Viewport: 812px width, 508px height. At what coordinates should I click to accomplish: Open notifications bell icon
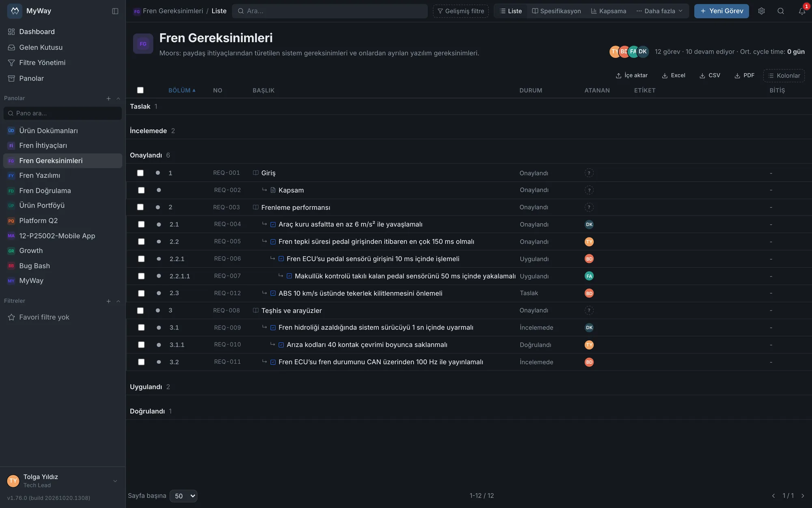[802, 11]
